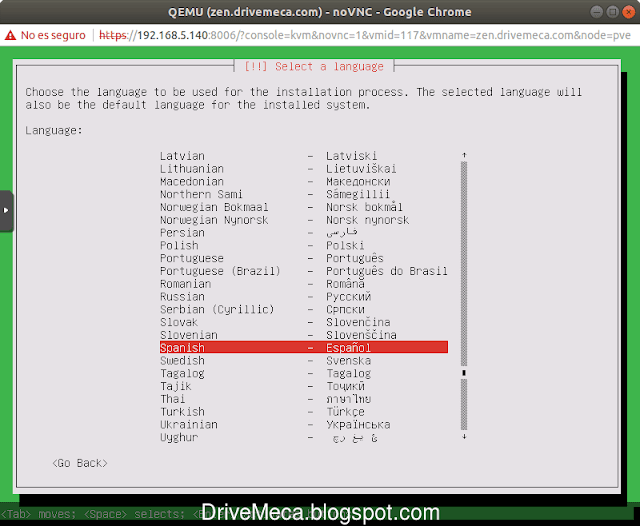The image size is (640, 526).
Task: Select Slovenian language row
Action: pos(304,335)
